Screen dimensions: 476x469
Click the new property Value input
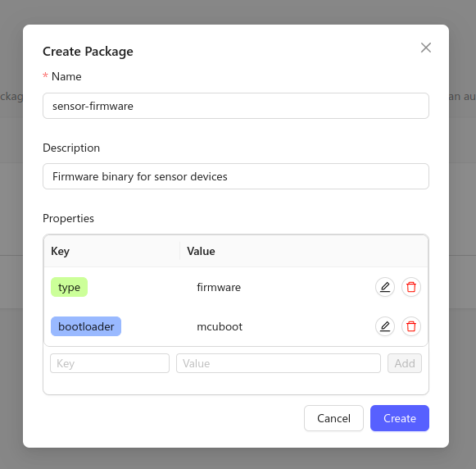pyautogui.click(x=279, y=363)
